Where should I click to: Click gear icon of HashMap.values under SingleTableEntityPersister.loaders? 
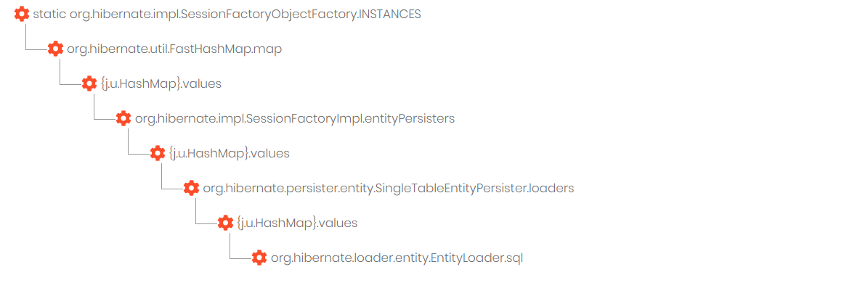[225, 223]
